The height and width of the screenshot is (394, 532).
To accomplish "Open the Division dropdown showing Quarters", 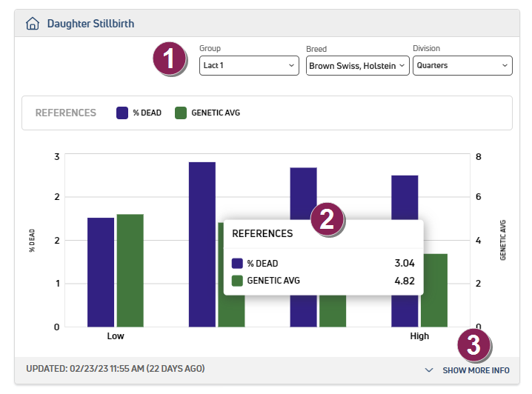I will click(x=462, y=66).
